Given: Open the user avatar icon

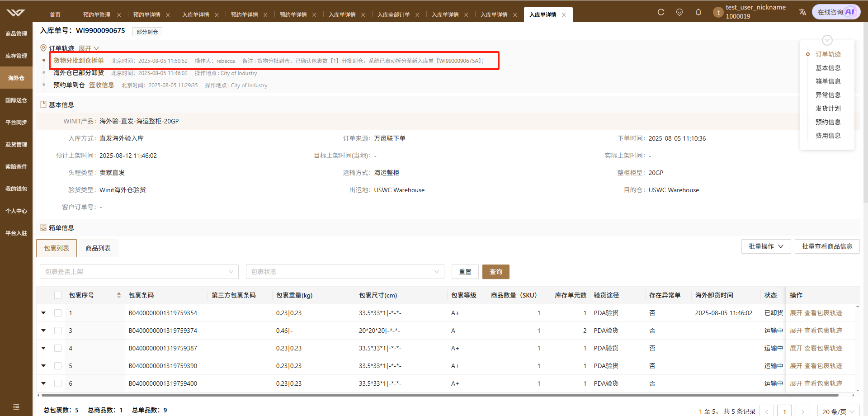Looking at the screenshot, I should [x=718, y=13].
